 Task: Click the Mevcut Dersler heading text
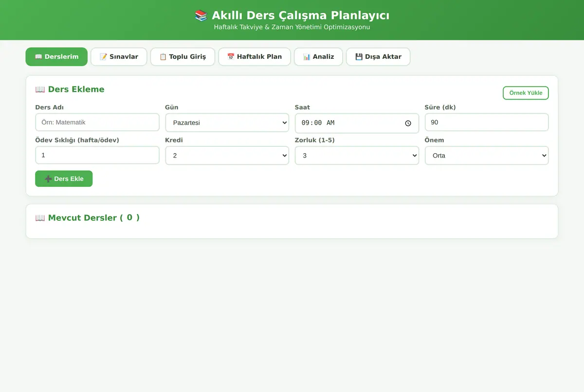pos(94,218)
